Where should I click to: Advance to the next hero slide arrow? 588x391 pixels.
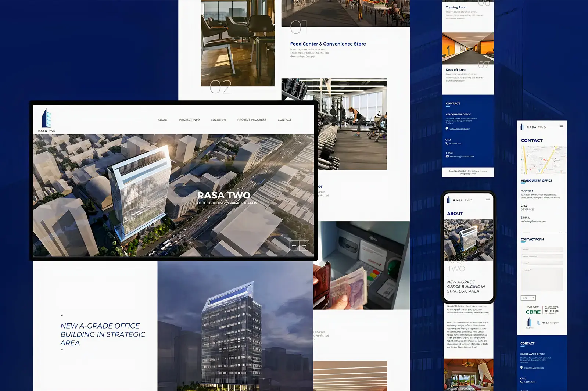[x=304, y=245]
